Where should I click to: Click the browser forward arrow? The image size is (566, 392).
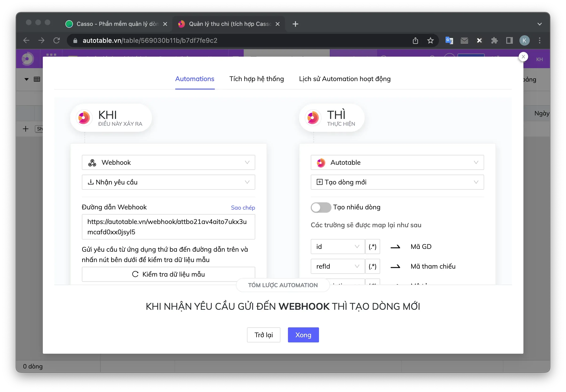click(x=42, y=40)
